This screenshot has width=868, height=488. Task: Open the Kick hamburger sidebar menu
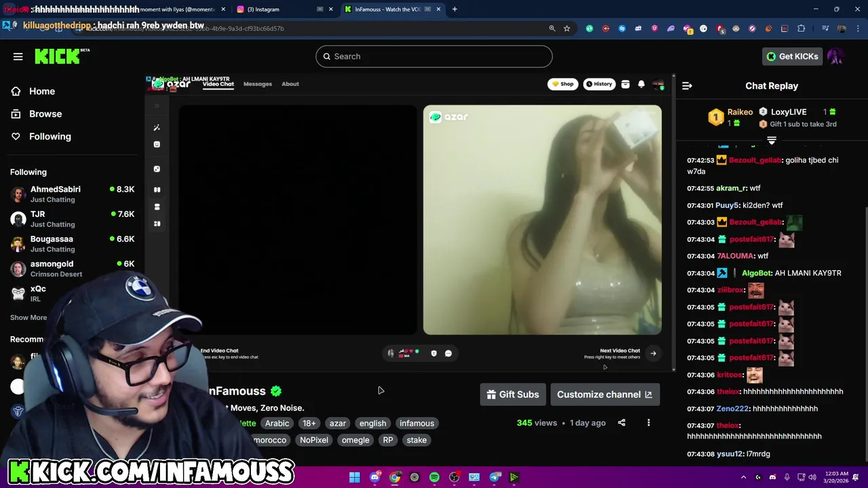18,56
